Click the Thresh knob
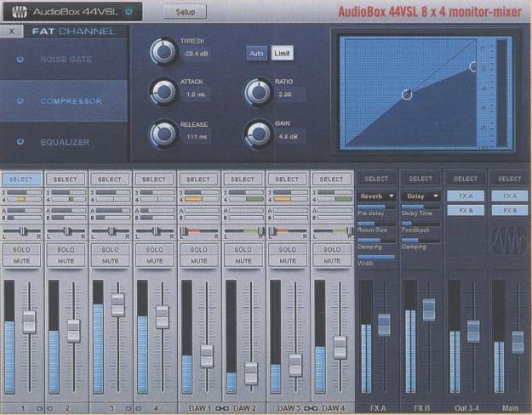Image resolution: width=532 pixels, height=415 pixels. tap(163, 52)
